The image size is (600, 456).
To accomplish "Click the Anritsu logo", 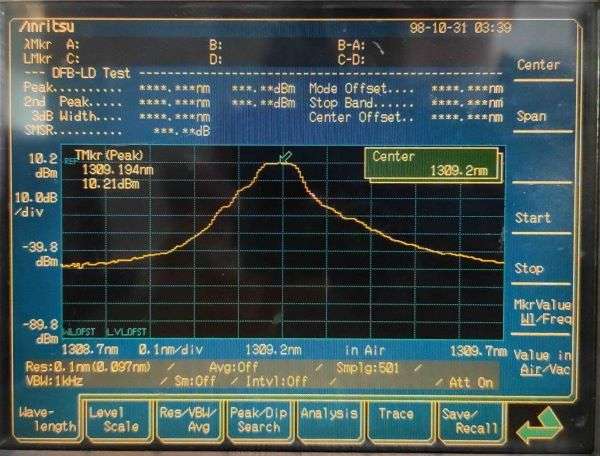I will (47, 27).
